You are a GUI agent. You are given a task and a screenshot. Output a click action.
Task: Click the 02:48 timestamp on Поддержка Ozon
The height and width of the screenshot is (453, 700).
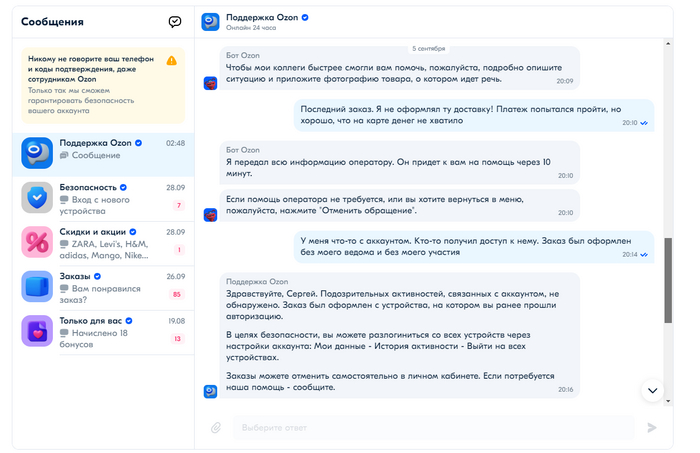pyautogui.click(x=175, y=143)
